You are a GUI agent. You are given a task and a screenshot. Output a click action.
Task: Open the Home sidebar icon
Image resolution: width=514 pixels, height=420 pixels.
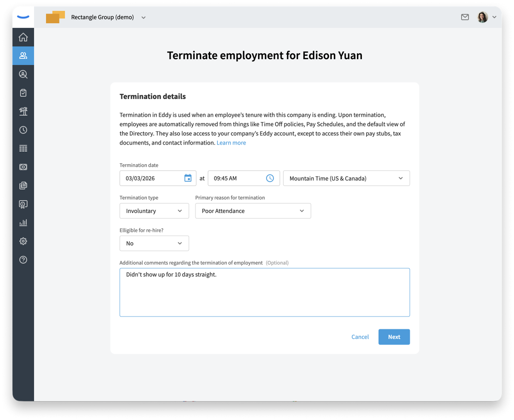coord(23,37)
